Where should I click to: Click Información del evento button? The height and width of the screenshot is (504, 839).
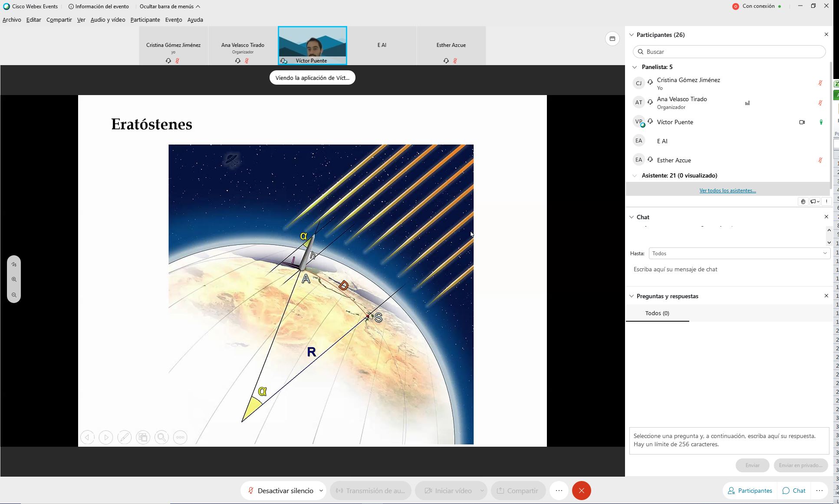[x=99, y=7]
